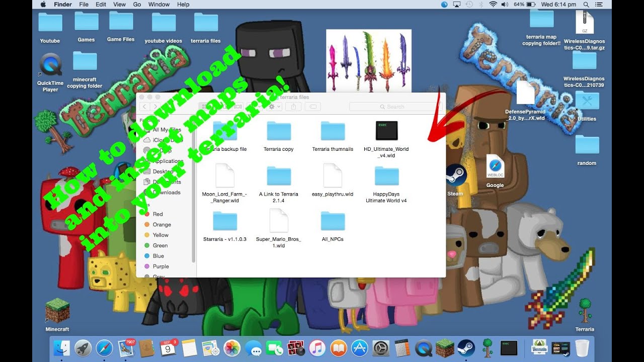
Task: Open the Trash in the dock
Action: coord(582,348)
